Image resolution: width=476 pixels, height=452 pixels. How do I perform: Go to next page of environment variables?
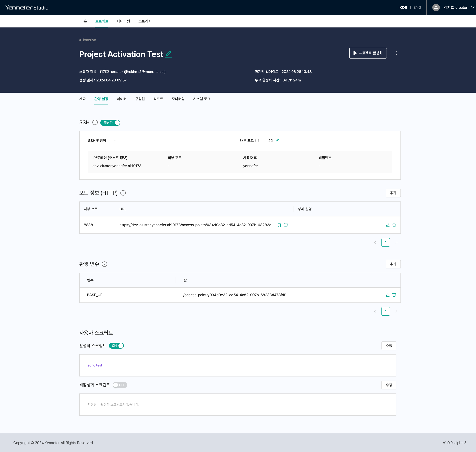coord(396,311)
